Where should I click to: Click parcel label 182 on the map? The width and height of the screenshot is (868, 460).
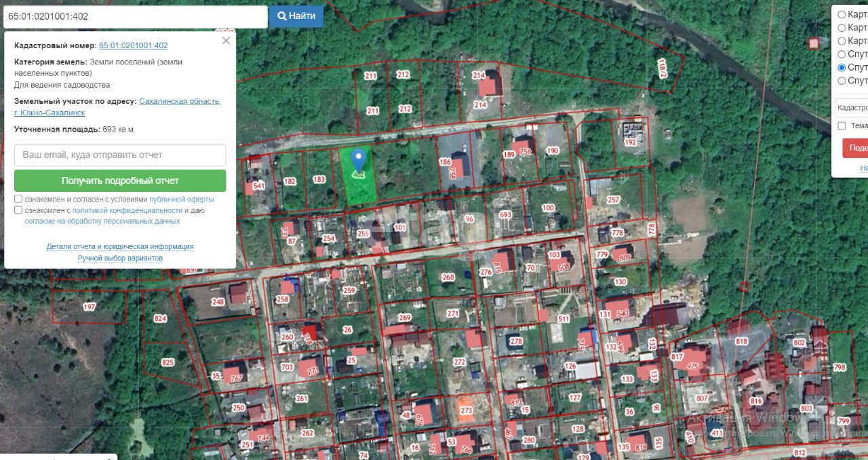(290, 181)
